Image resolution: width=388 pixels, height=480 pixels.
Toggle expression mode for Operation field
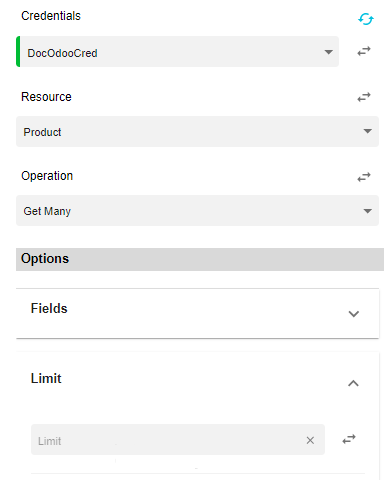pos(364,177)
